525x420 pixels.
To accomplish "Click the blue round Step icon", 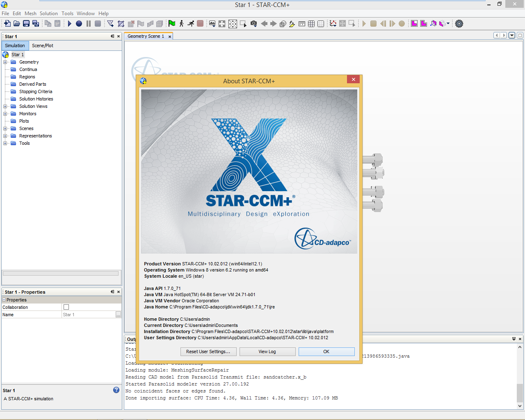I will pos(79,24).
